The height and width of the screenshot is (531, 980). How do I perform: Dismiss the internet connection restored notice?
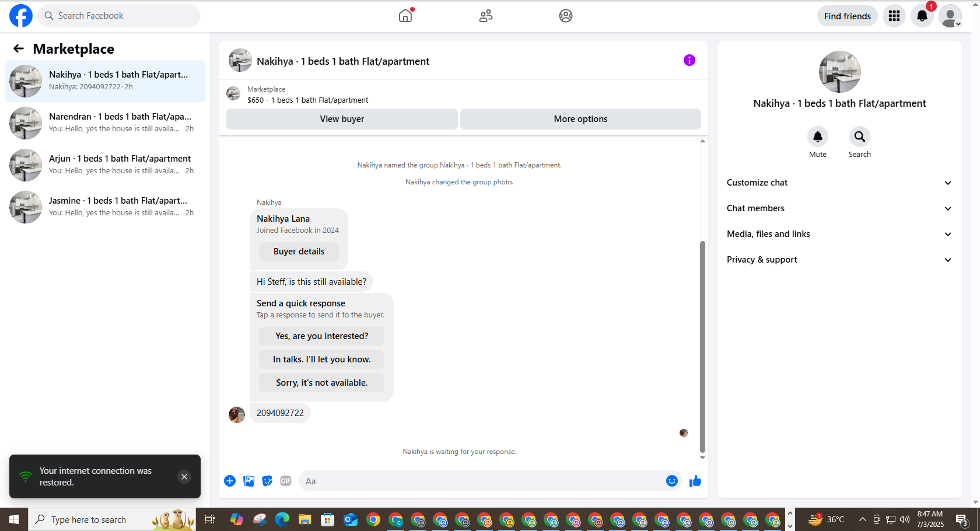[184, 477]
